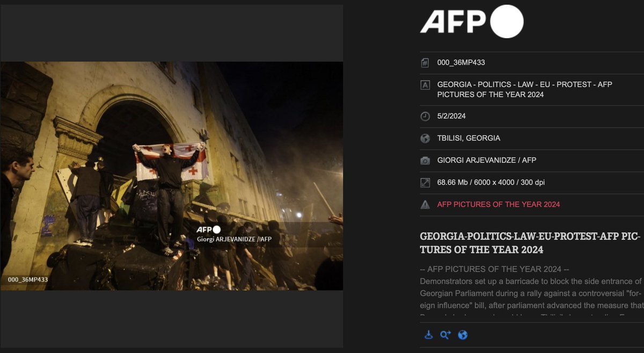Click the globe icon beside TBILISI, GEORGIA

(x=424, y=138)
